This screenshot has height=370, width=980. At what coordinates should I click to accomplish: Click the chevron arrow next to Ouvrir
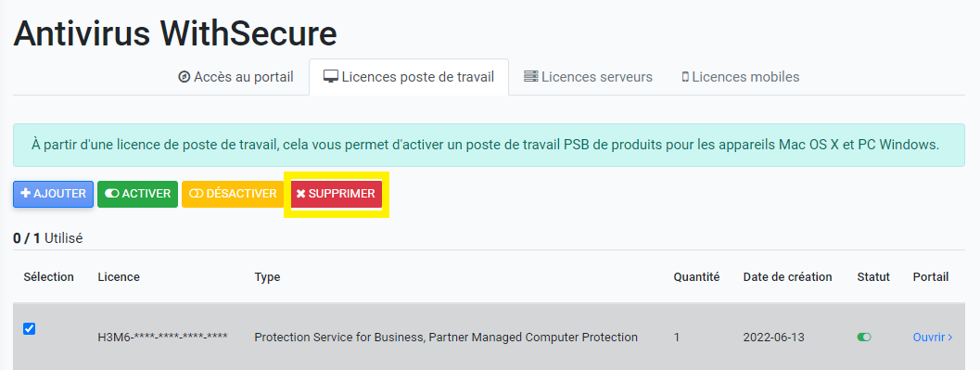950,338
